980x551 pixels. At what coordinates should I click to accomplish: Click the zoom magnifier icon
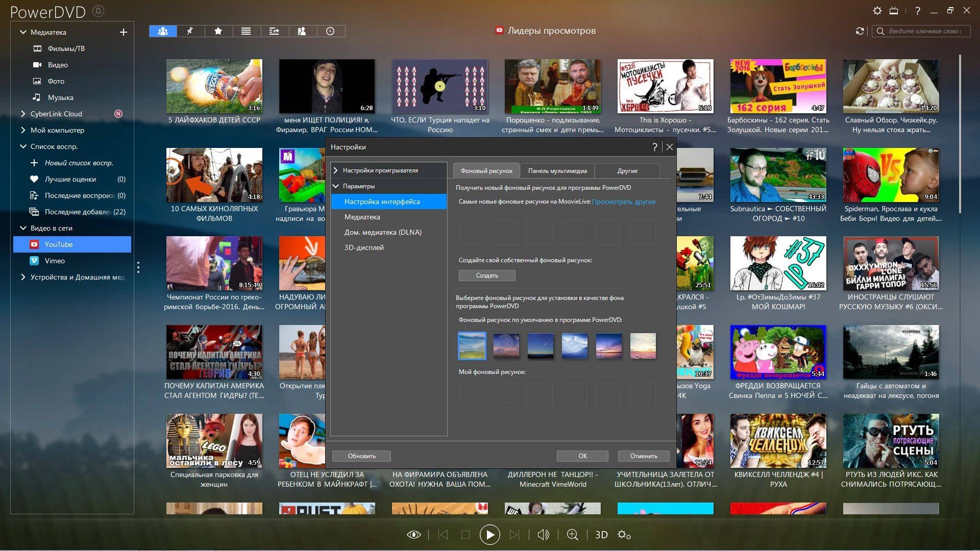pyautogui.click(x=573, y=535)
